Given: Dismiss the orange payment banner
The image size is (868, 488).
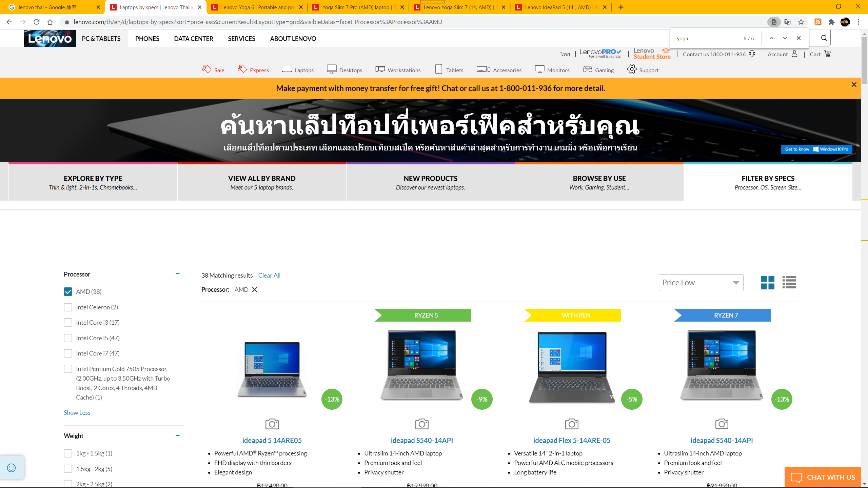Looking at the screenshot, I should coord(854,85).
